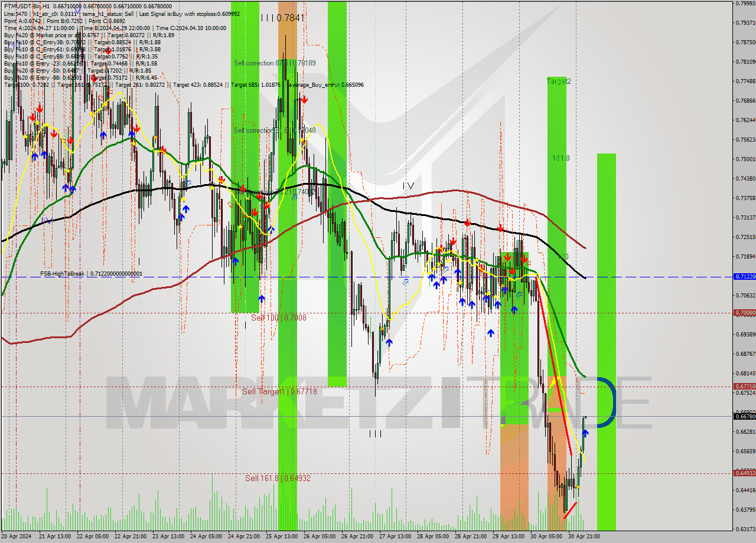Select the blue buy arrow near 28 Apr 05:00

pyautogui.click(x=432, y=277)
